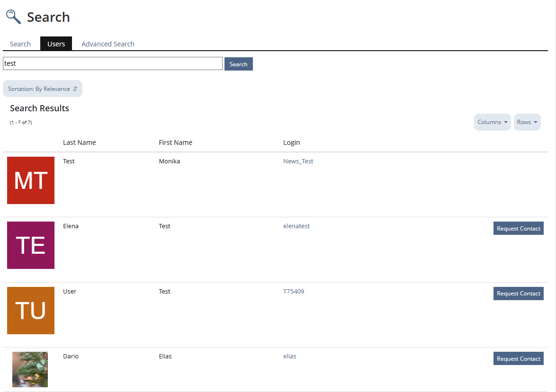Click the Last Name column header

[80, 143]
